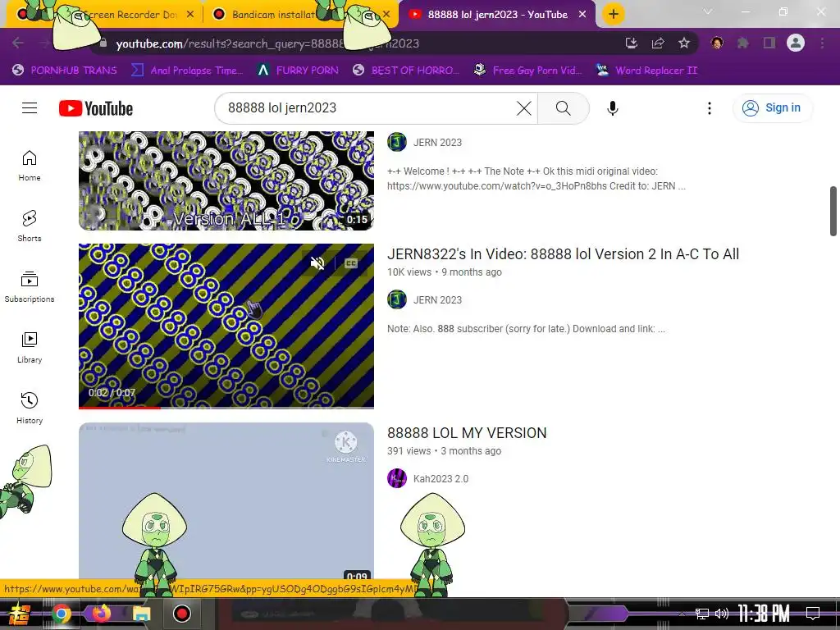Viewport: 840px width, 630px height.
Task: Run search with the magnifier button
Action: click(563, 108)
